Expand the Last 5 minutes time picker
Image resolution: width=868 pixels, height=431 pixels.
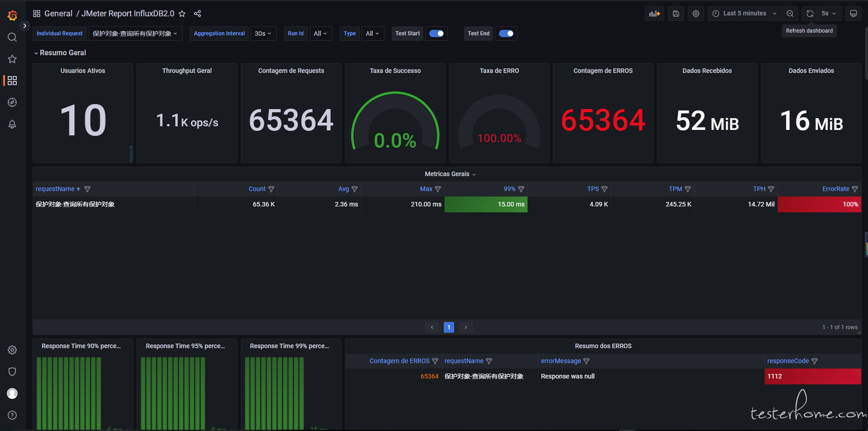click(744, 14)
